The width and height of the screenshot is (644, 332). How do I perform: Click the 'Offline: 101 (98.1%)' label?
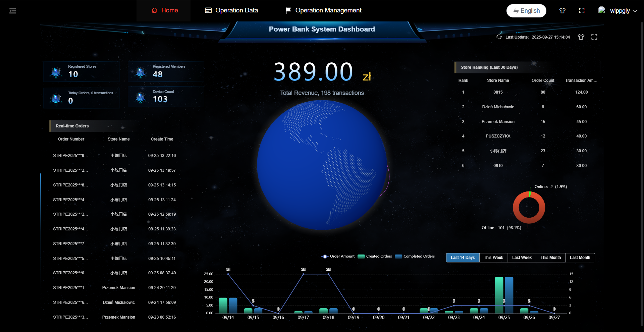click(501, 228)
